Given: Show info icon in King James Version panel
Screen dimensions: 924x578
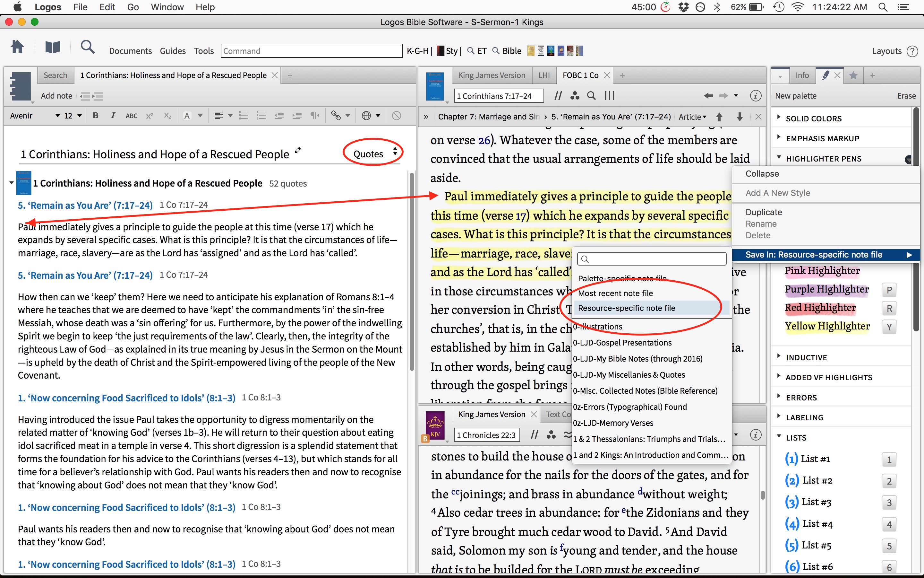Looking at the screenshot, I should click(x=756, y=435).
